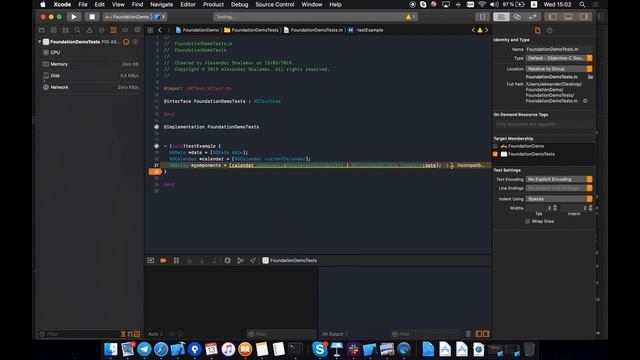Open the Indent Using Spaces dropdown

click(559, 199)
